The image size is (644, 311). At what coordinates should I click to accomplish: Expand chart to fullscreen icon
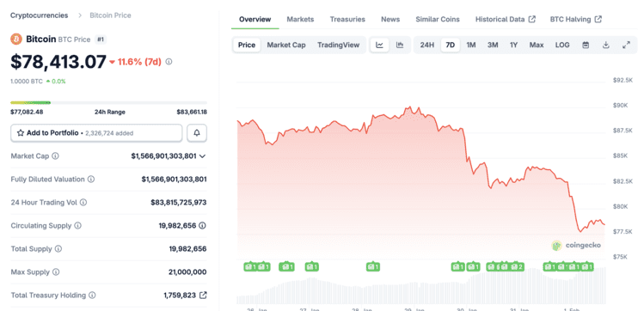click(x=626, y=46)
